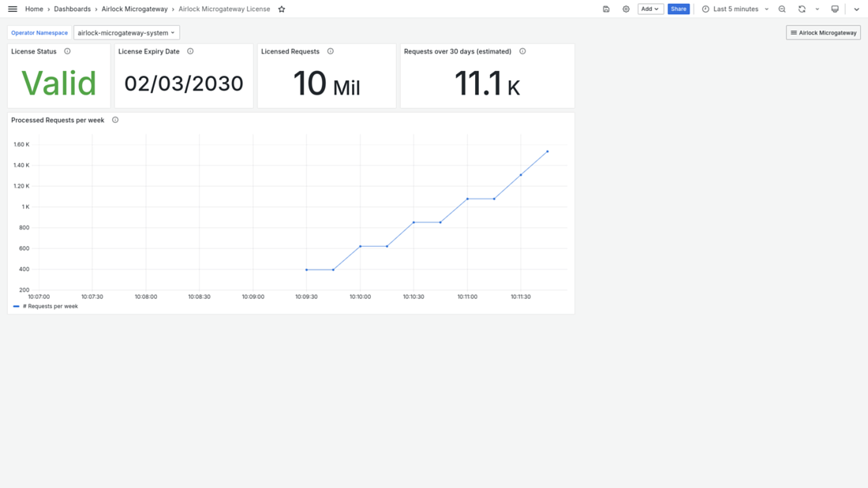868x488 pixels.
Task: Open the refresh interval dropdown arrow
Action: [817, 9]
